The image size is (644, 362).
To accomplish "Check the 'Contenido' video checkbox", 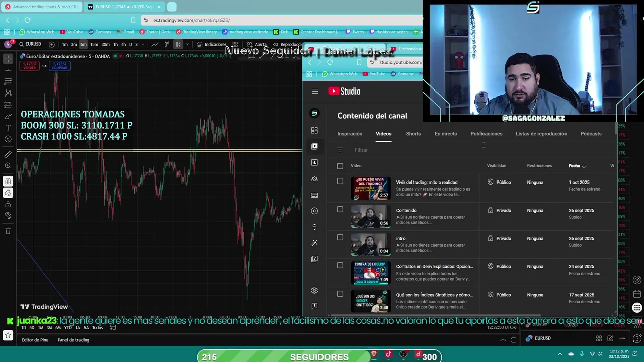I will [340, 209].
